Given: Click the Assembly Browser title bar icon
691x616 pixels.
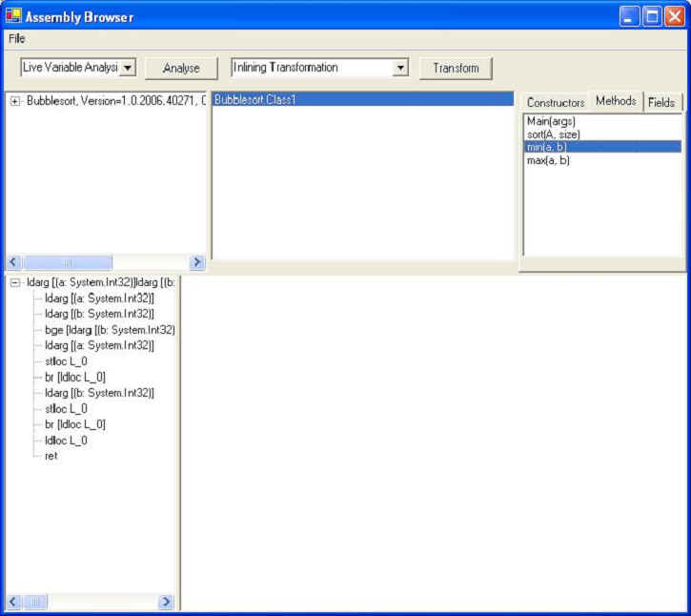Looking at the screenshot, I should click(x=13, y=16).
